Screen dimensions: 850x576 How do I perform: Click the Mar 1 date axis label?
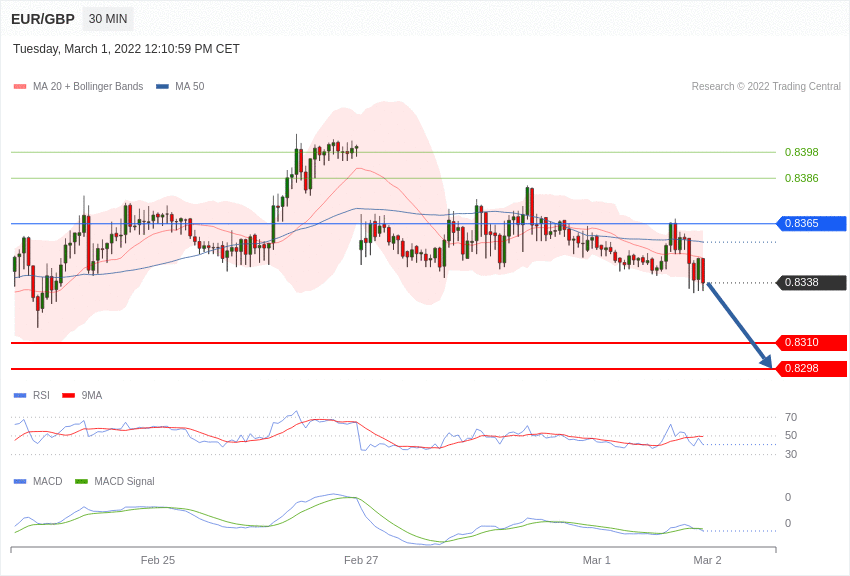[x=596, y=560]
